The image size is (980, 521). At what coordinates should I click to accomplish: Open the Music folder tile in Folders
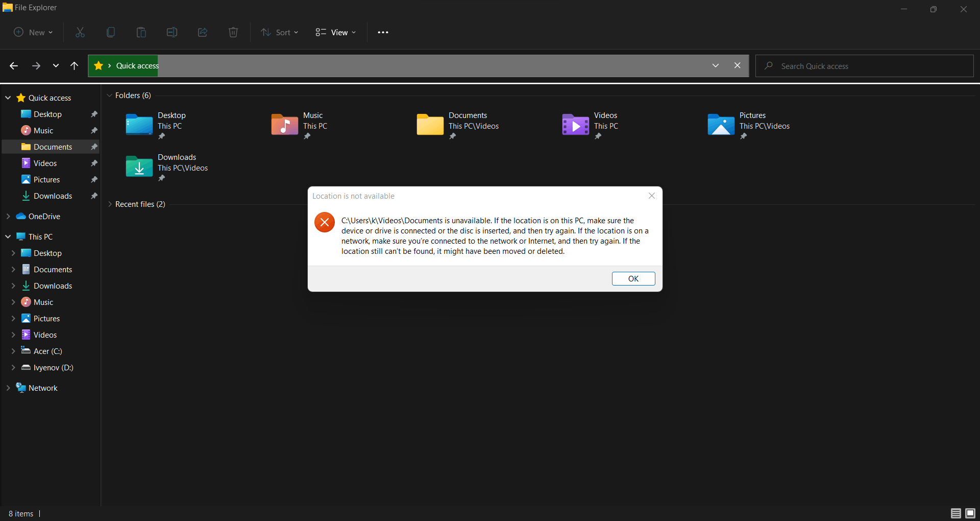tap(300, 125)
